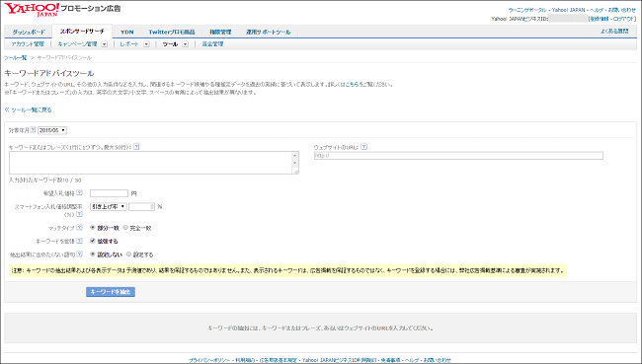This screenshot has width=642, height=364.
Task: Select 部分一致 match type radio
Action: click(x=93, y=228)
